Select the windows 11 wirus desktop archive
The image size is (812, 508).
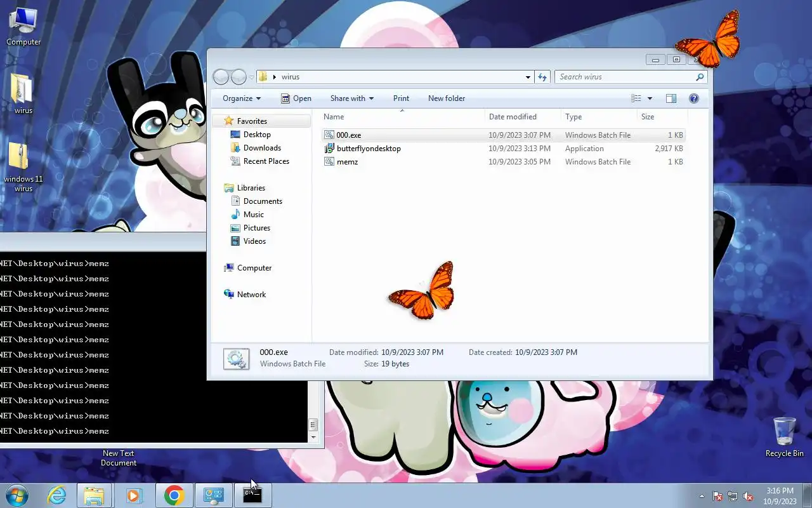point(23,167)
